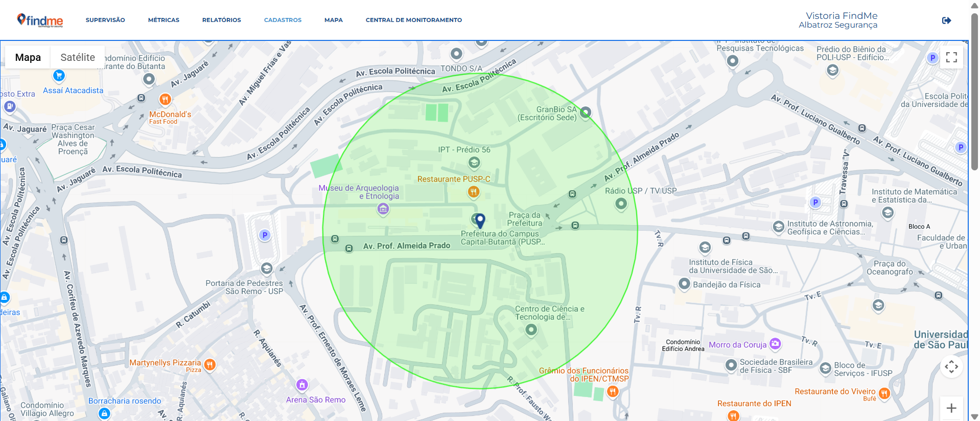Click Instituto de Astronomia marker
The height and width of the screenshot is (421, 980).
(x=778, y=227)
